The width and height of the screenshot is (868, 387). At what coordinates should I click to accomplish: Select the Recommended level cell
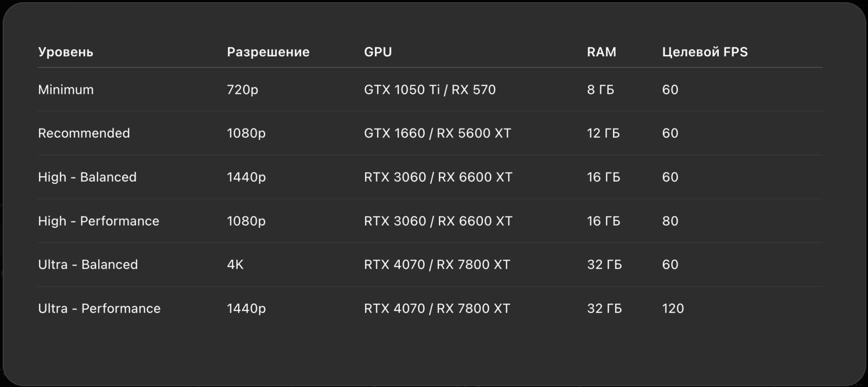[84, 133]
